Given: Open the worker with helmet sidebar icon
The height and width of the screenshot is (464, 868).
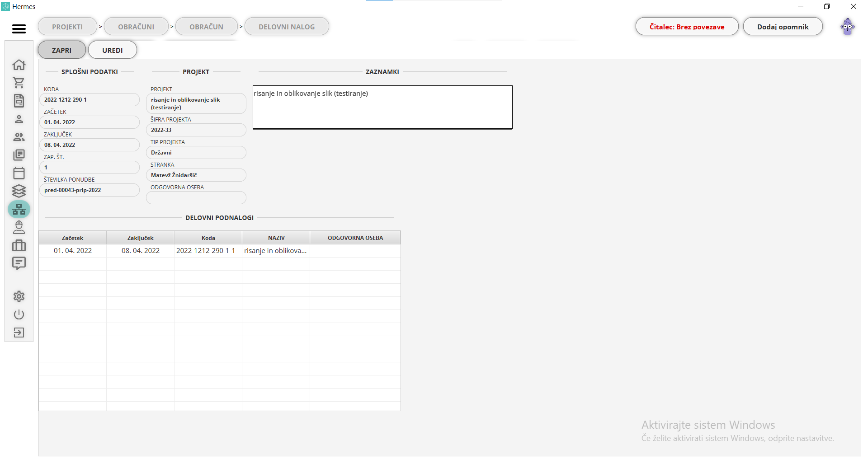Looking at the screenshot, I should click(x=19, y=227).
